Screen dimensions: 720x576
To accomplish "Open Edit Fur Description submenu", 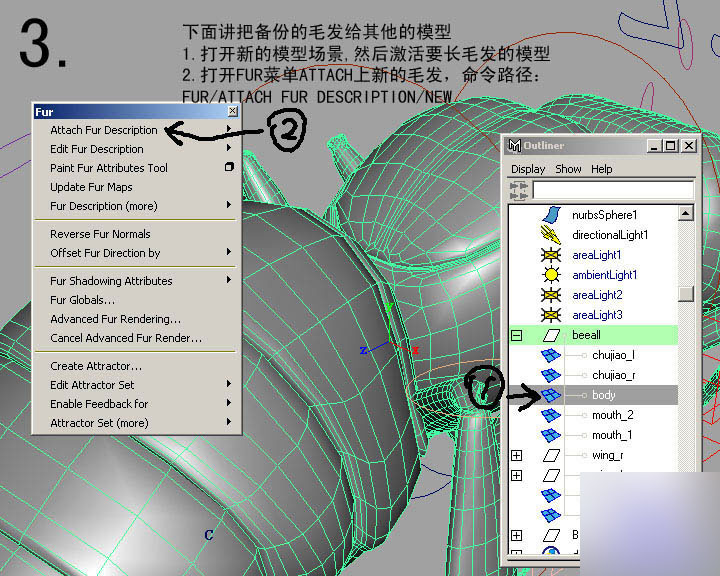I will tap(136, 149).
